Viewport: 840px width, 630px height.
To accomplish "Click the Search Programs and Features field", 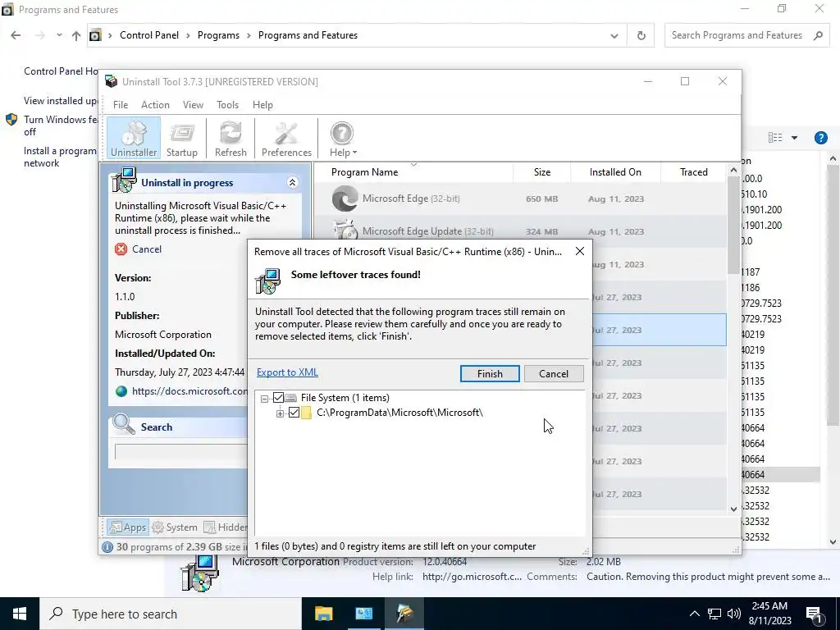I will (x=747, y=35).
